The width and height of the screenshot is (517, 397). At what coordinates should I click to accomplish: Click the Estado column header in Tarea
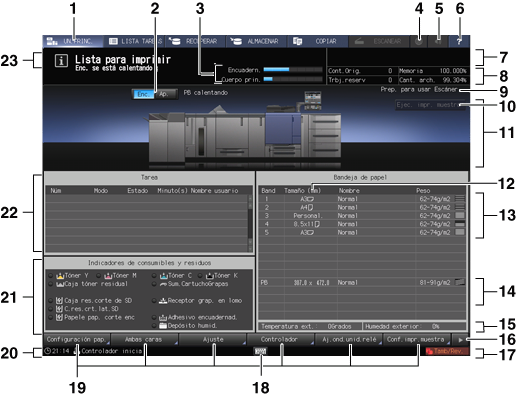coord(138,191)
